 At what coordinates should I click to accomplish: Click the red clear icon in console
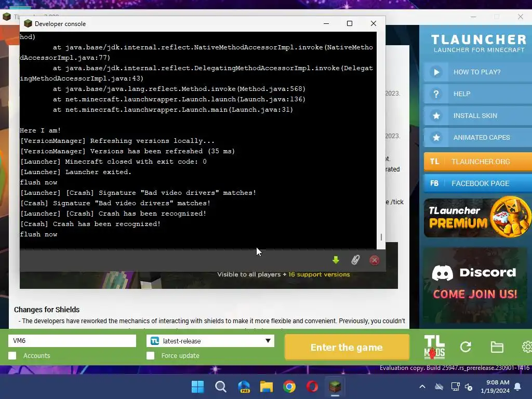tap(374, 260)
